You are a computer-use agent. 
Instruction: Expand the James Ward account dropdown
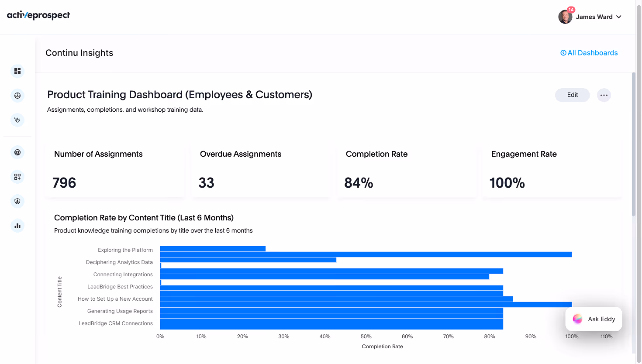[x=619, y=17]
